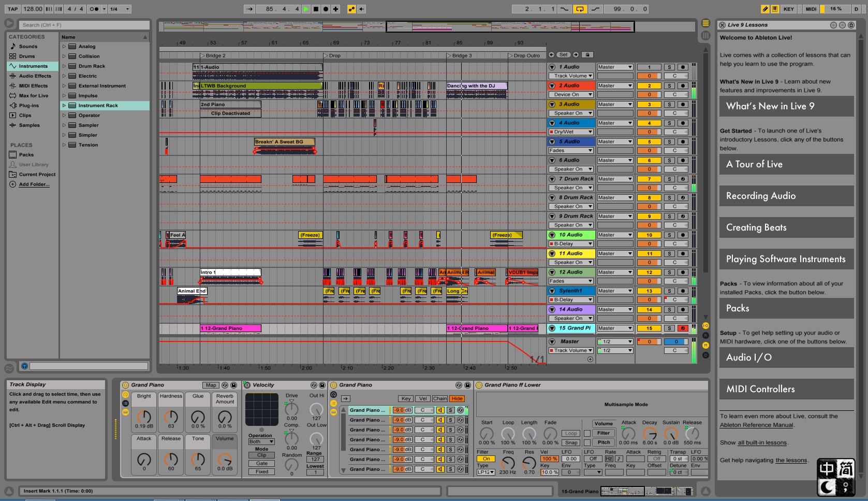Viewport: 868px width, 501px height.
Task: Click the TAP tempo button
Action: pyautogui.click(x=13, y=9)
